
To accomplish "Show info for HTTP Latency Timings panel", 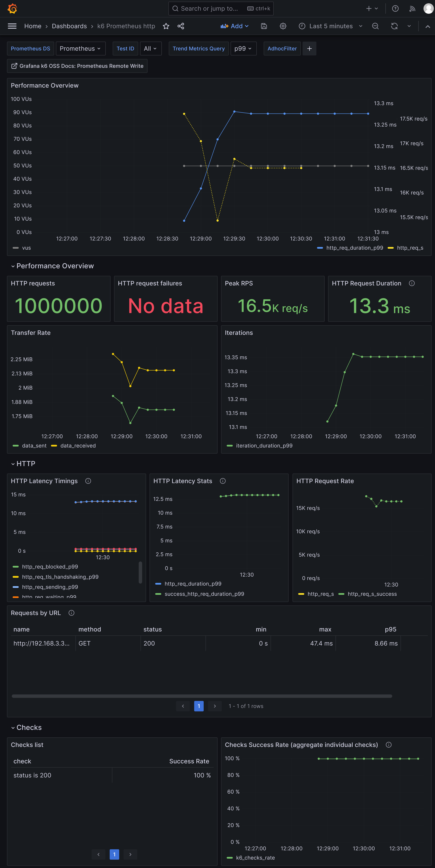I will 88,481.
